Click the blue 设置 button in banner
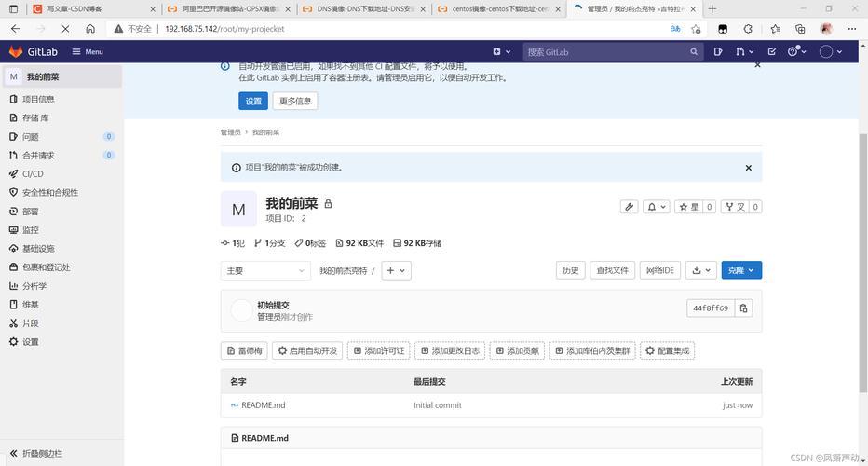 (253, 101)
